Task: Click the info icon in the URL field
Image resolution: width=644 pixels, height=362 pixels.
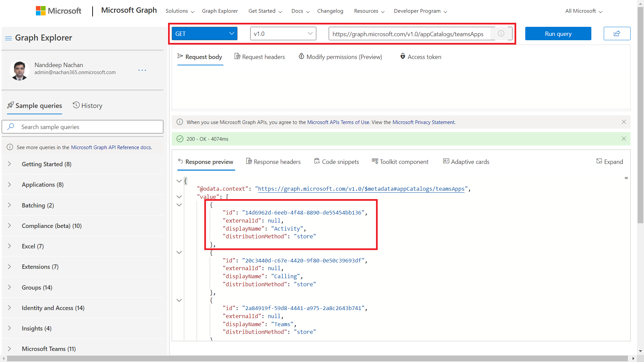Action: (501, 34)
